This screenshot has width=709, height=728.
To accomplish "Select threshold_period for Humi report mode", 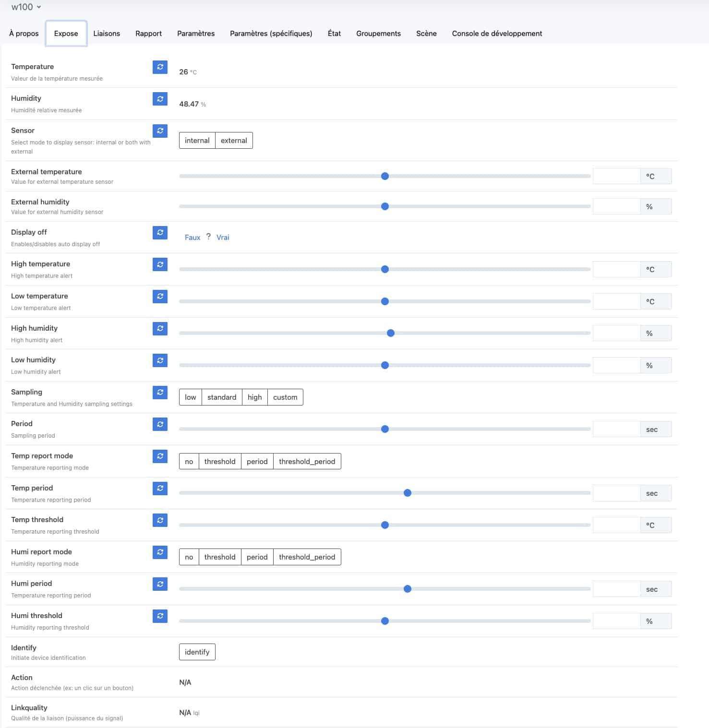I will (x=307, y=557).
